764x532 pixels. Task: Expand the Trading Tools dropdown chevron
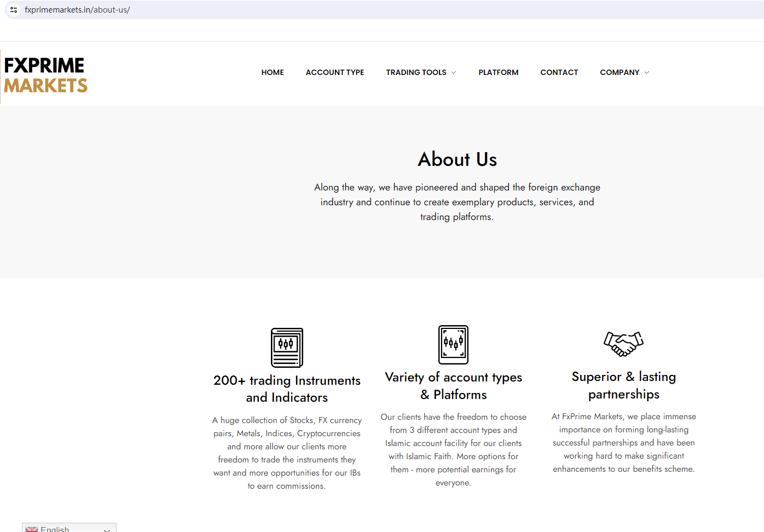pyautogui.click(x=454, y=73)
